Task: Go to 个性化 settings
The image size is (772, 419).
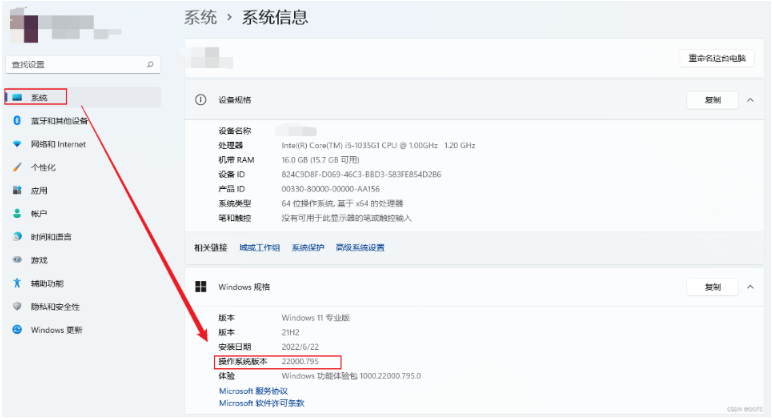Action: [x=43, y=167]
